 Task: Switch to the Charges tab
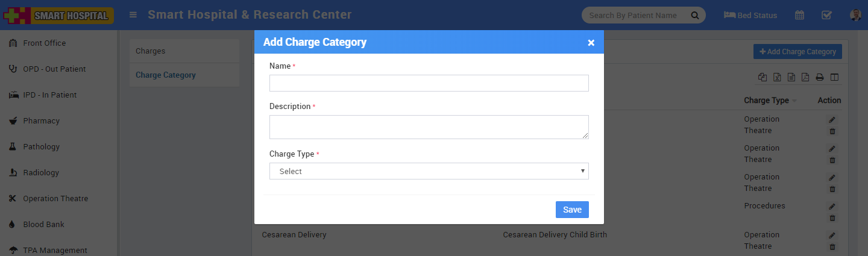(151, 51)
